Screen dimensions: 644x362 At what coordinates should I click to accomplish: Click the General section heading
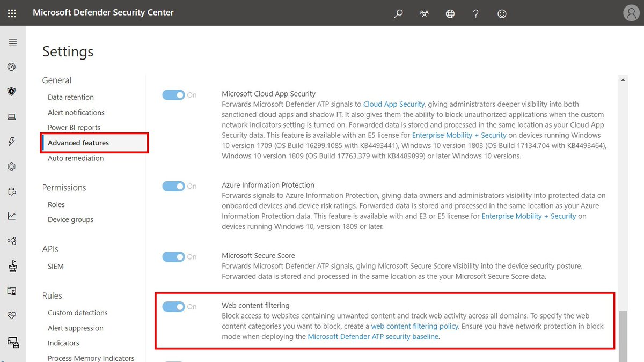[57, 80]
